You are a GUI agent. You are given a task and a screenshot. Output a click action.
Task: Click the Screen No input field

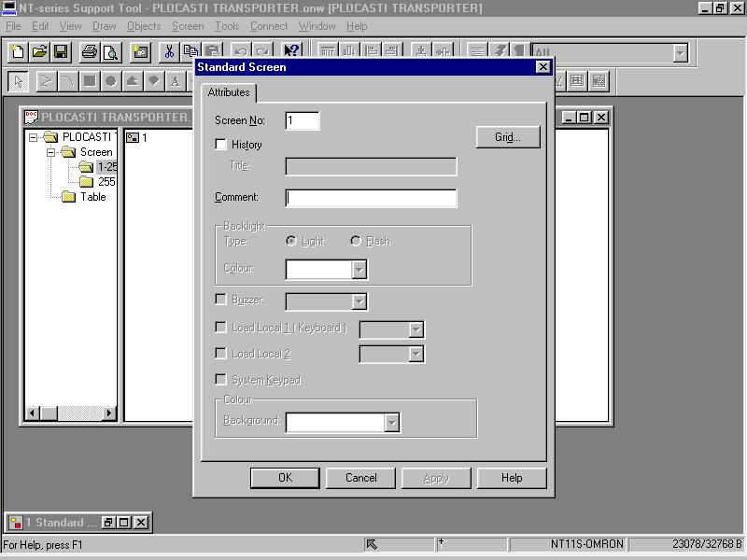coord(303,120)
